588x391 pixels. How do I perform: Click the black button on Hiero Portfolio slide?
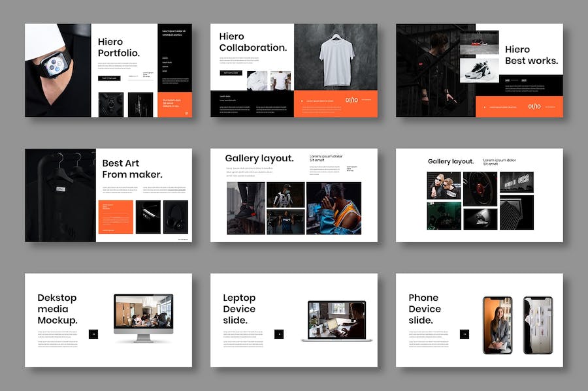coord(109,78)
